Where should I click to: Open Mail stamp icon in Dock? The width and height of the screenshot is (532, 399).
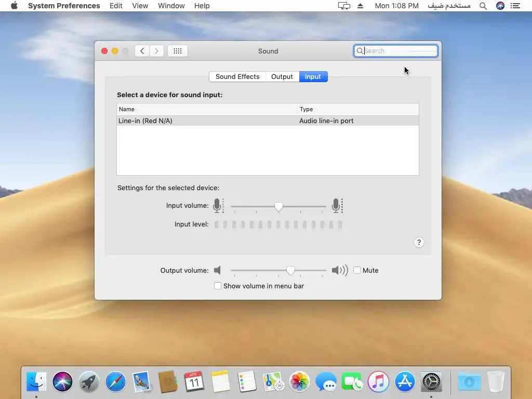click(x=141, y=381)
